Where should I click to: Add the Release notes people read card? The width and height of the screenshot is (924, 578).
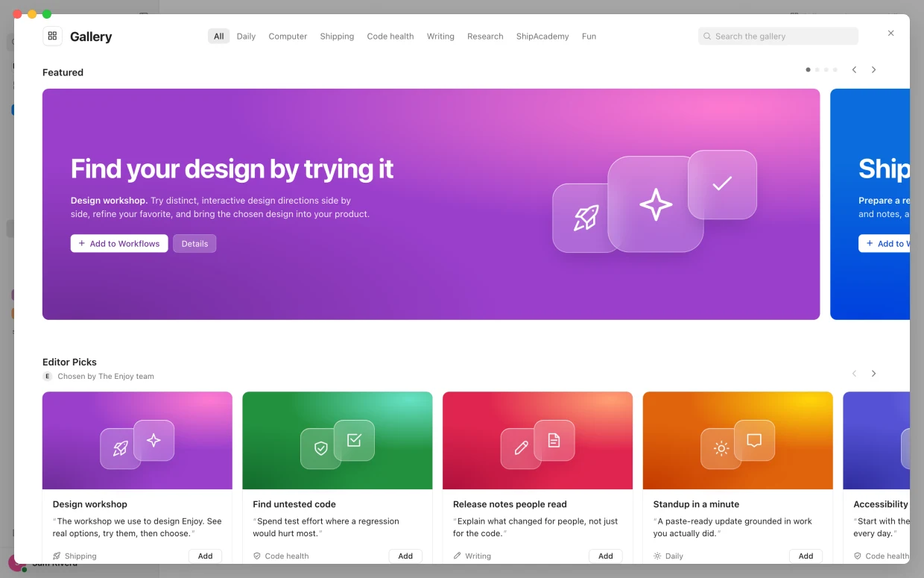click(606, 556)
